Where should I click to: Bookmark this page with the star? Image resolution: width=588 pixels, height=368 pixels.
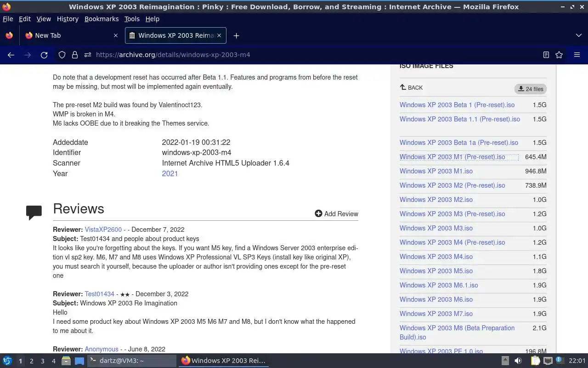(559, 55)
